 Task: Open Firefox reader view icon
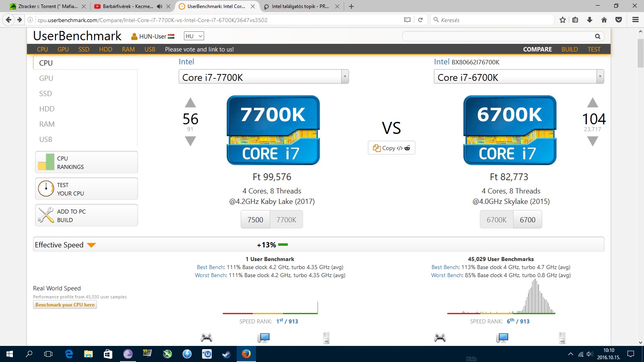pyautogui.click(x=407, y=20)
